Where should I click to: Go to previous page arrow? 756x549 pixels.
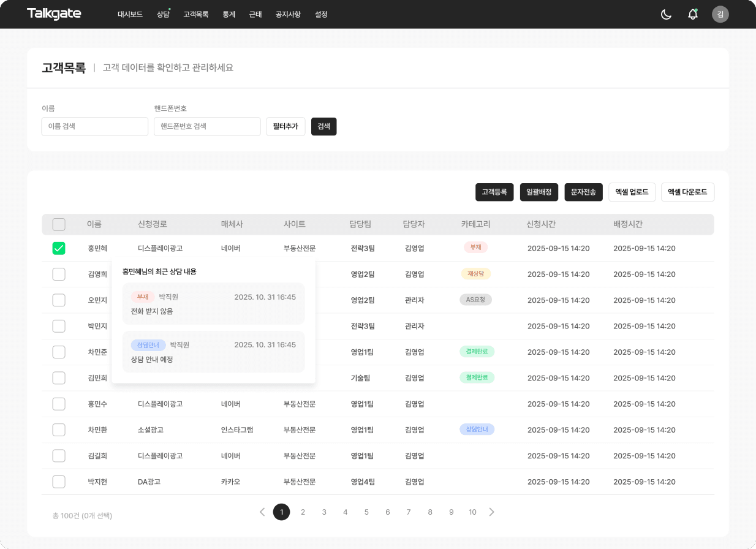[262, 512]
